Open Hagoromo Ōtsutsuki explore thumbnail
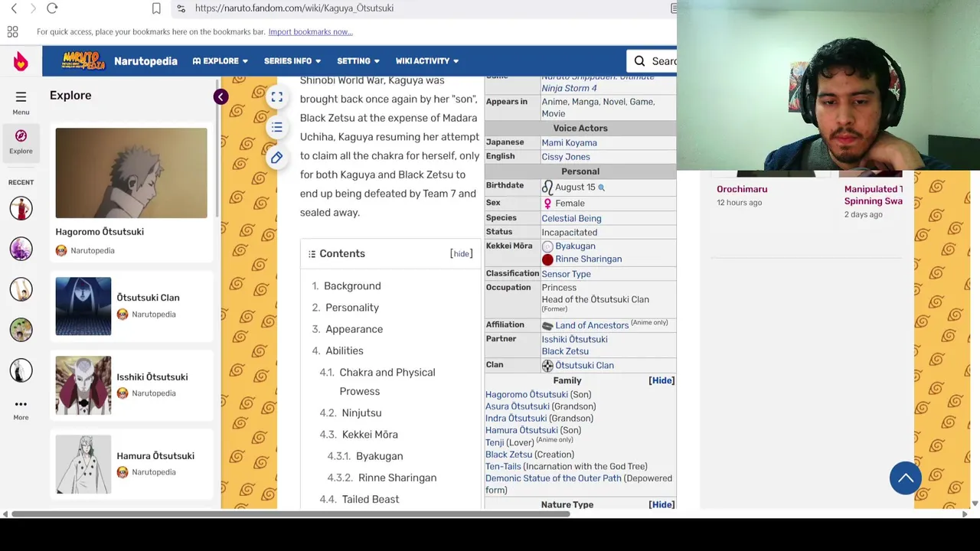This screenshot has height=551, width=980. (x=131, y=174)
